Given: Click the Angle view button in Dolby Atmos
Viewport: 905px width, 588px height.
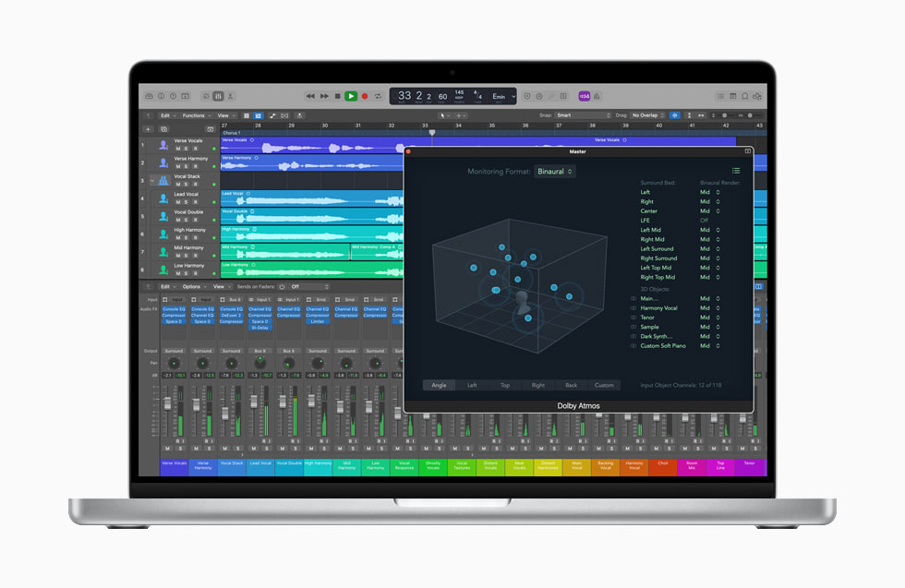Looking at the screenshot, I should pos(439,385).
